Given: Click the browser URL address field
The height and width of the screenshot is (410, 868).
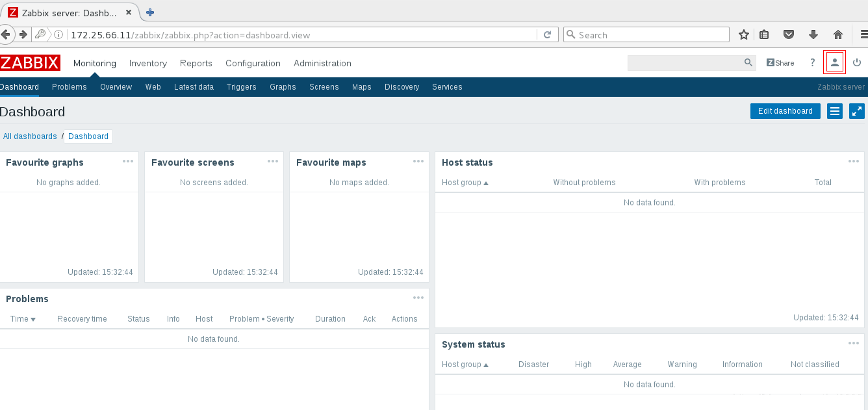Looking at the screenshot, I should click(302, 35).
